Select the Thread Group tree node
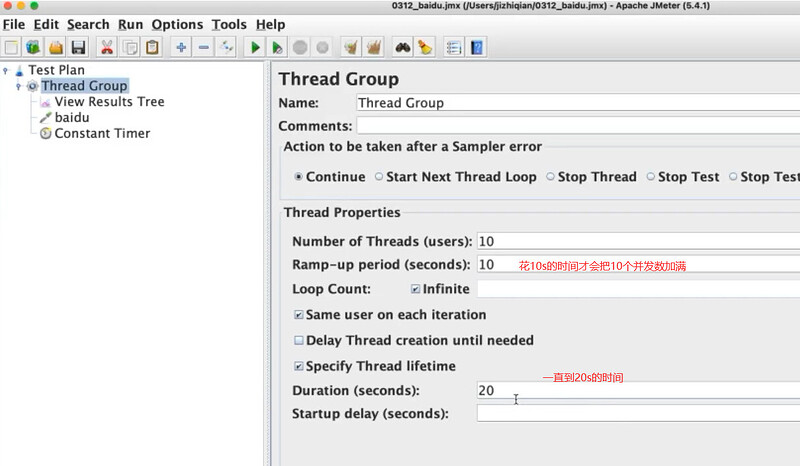The image size is (800, 466). (x=84, y=86)
